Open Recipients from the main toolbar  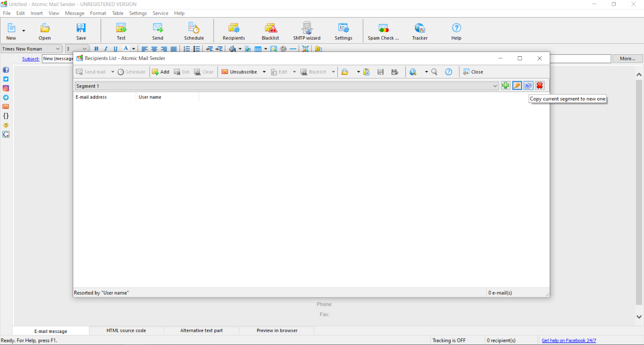[x=234, y=31]
